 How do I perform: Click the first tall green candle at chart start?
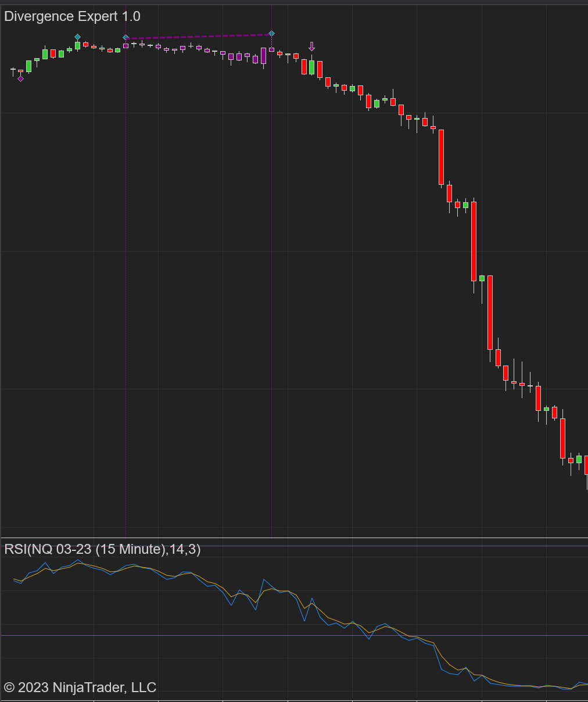[x=28, y=66]
